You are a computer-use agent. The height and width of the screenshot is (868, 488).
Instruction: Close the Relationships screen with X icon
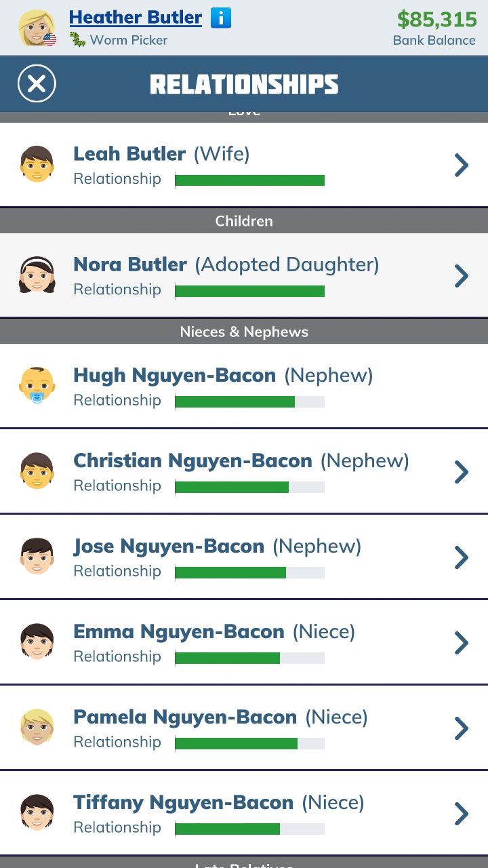click(x=37, y=84)
